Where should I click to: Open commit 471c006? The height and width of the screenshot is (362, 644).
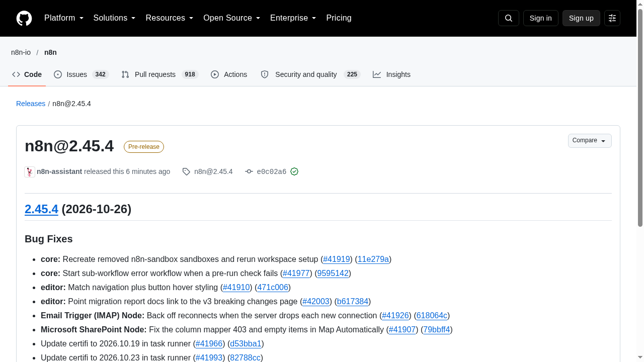coord(273,288)
